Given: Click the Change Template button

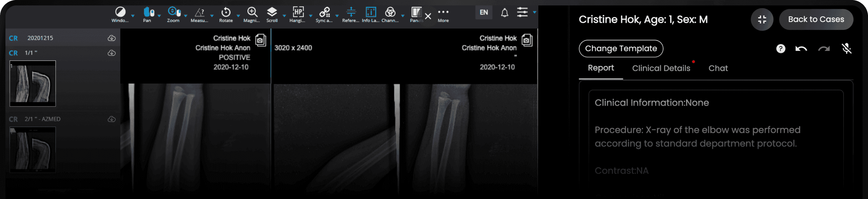Looking at the screenshot, I should [621, 49].
